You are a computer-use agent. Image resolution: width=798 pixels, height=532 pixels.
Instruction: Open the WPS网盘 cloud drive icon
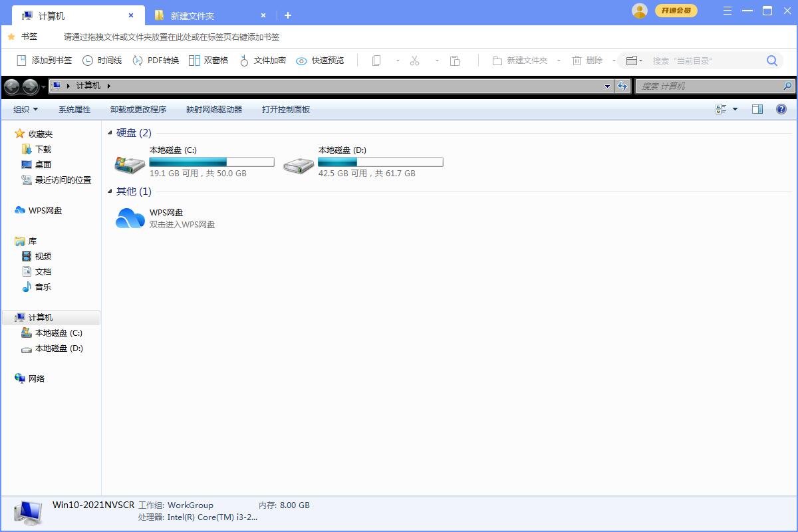point(130,218)
